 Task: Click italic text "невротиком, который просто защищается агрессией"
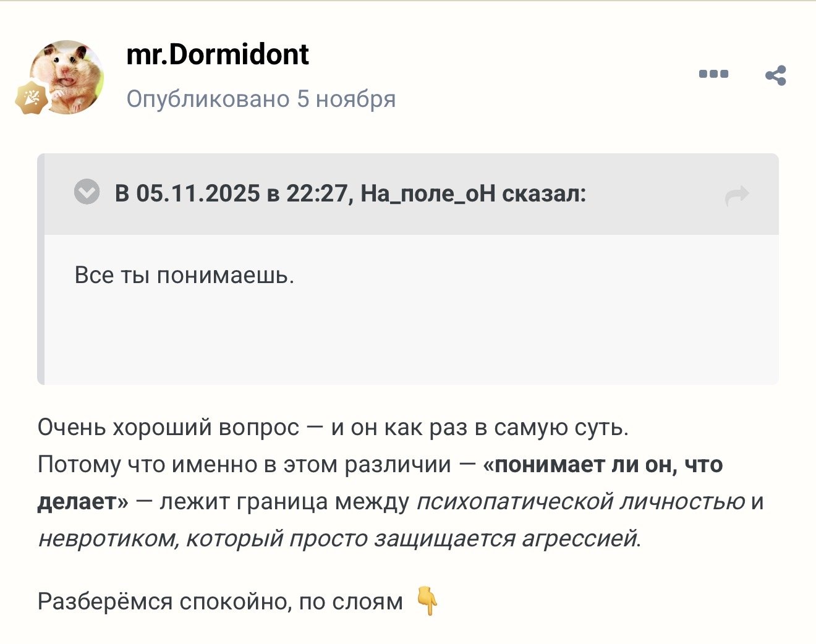tap(338, 538)
